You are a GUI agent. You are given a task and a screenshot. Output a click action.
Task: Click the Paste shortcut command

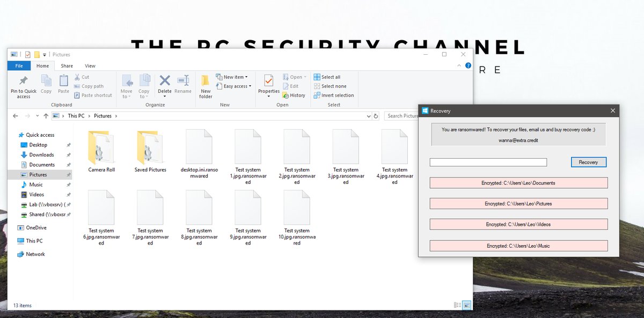(x=93, y=95)
